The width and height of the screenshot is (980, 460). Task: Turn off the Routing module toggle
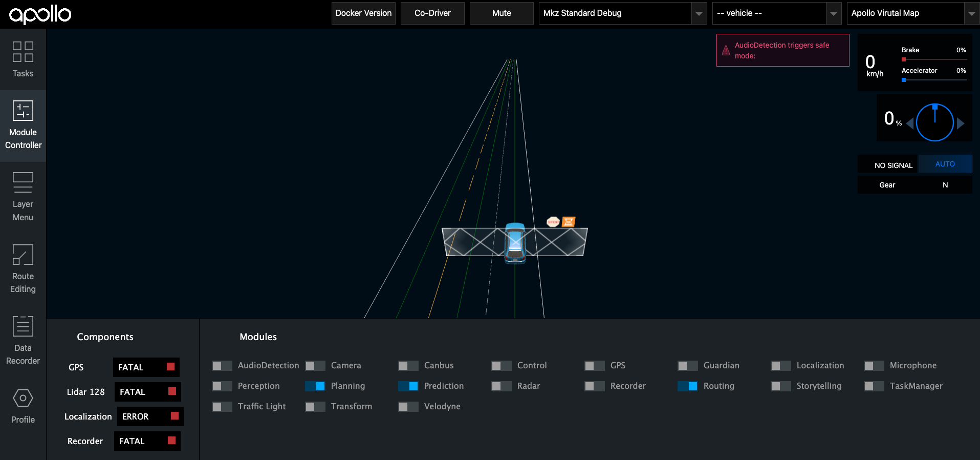click(687, 386)
